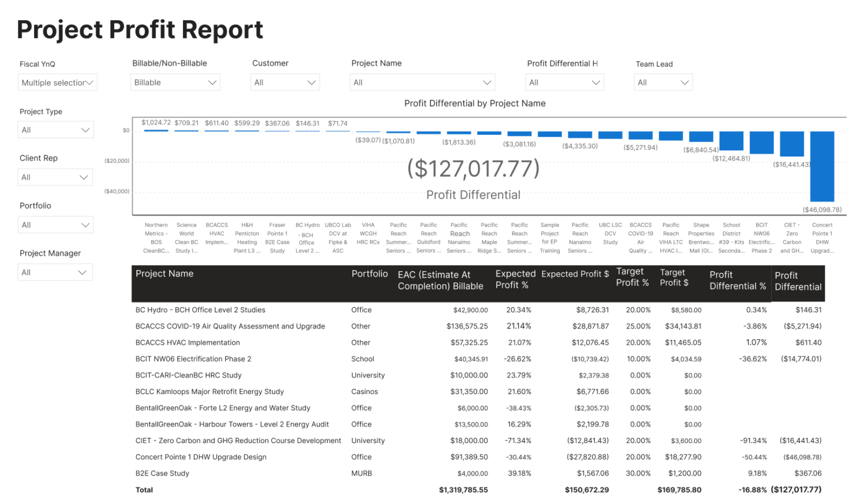Open the Customer filter dropdown
This screenshot has height=504, width=859.
click(285, 82)
